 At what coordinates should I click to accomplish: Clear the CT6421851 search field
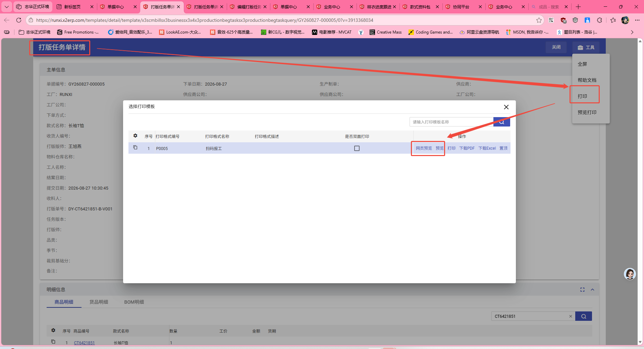click(x=571, y=316)
